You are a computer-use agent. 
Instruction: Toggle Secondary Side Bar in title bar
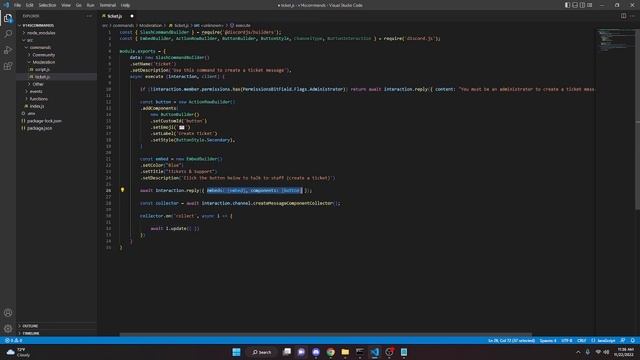582,5
